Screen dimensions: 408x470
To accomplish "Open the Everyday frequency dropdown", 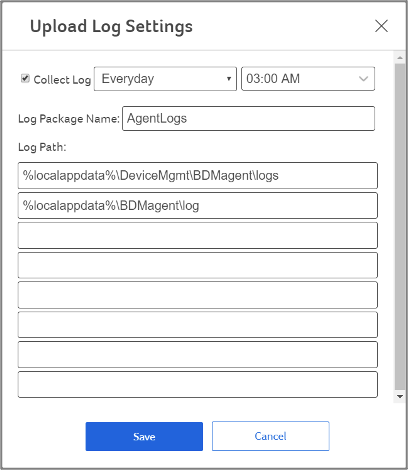I will click(x=165, y=79).
